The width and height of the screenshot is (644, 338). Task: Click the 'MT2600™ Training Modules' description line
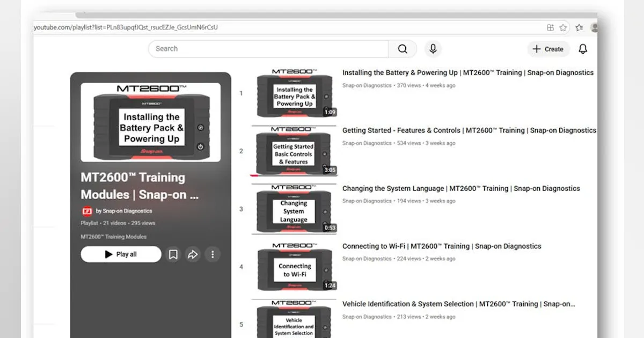point(113,237)
